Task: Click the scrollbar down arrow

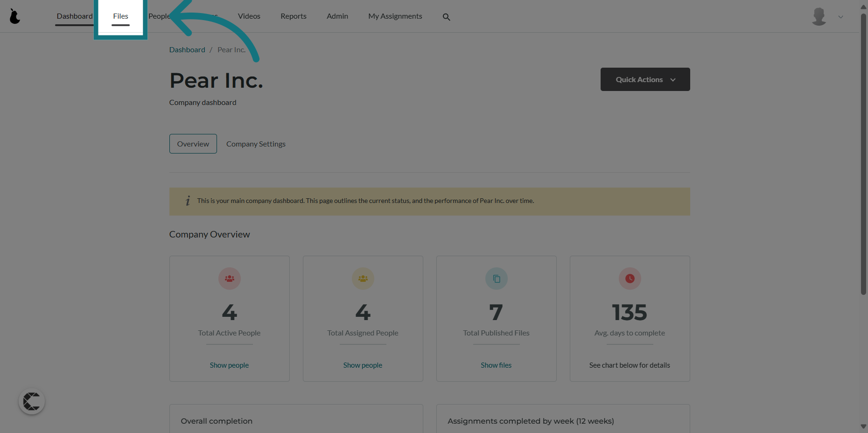Action: [x=863, y=426]
